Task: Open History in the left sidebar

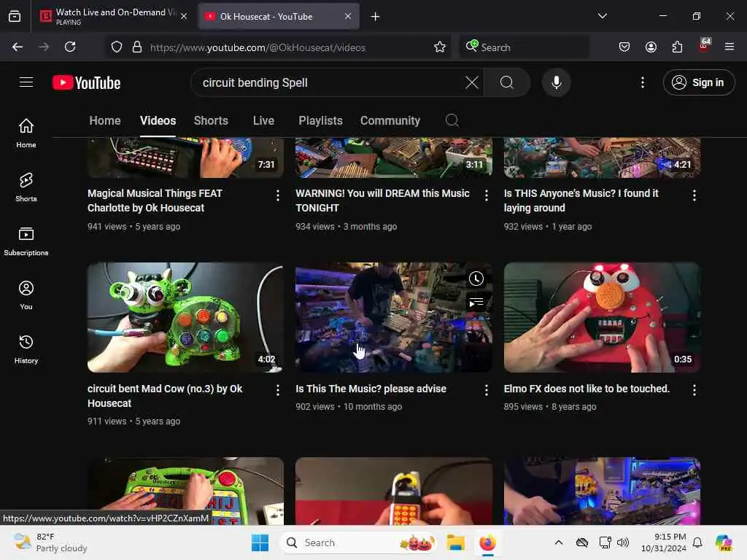Action: pyautogui.click(x=26, y=349)
